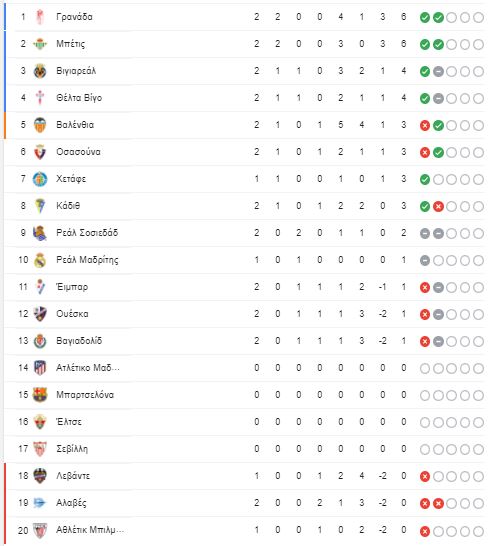Click the Villarreal yellow crest icon
Viewport: 498px width, 546px height.
40,71
